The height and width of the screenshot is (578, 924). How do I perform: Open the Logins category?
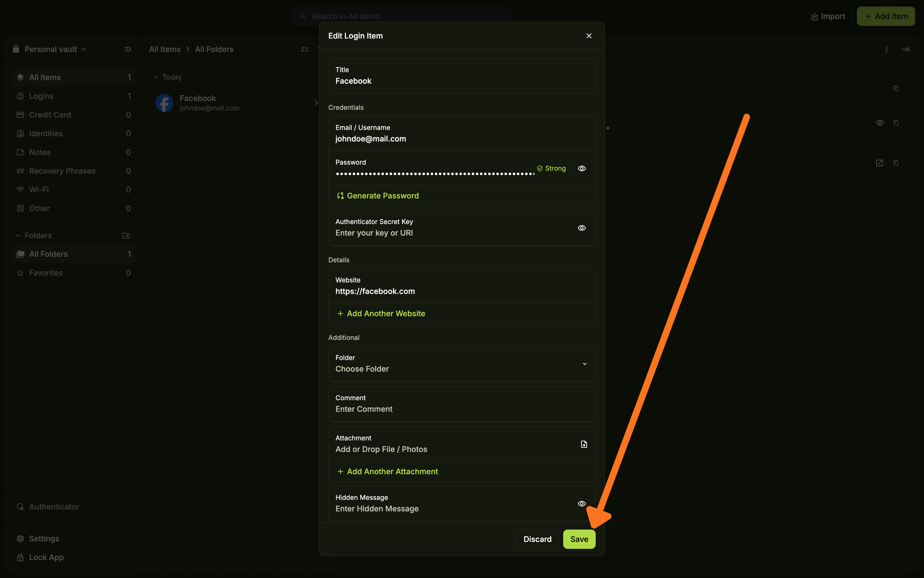click(73, 96)
